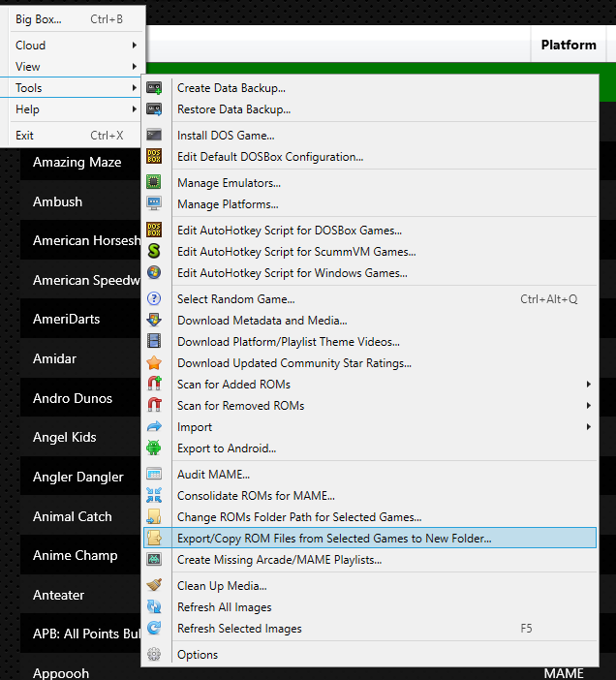Click the green ScummVM S icon
Image resolution: width=616 pixels, height=680 pixels.
point(154,251)
